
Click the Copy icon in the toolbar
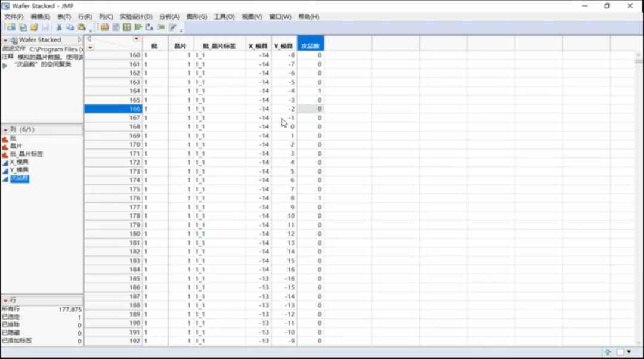click(x=70, y=27)
